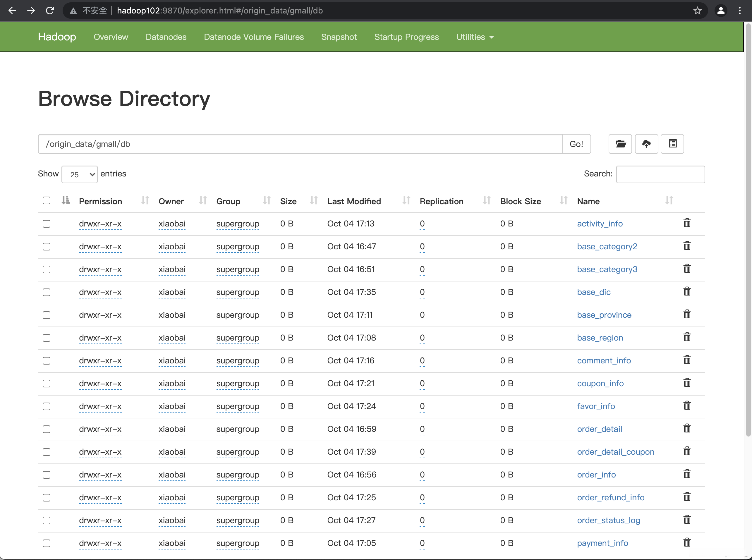The width and height of the screenshot is (752, 560).
Task: Click the create new directory folder icon
Action: [620, 144]
